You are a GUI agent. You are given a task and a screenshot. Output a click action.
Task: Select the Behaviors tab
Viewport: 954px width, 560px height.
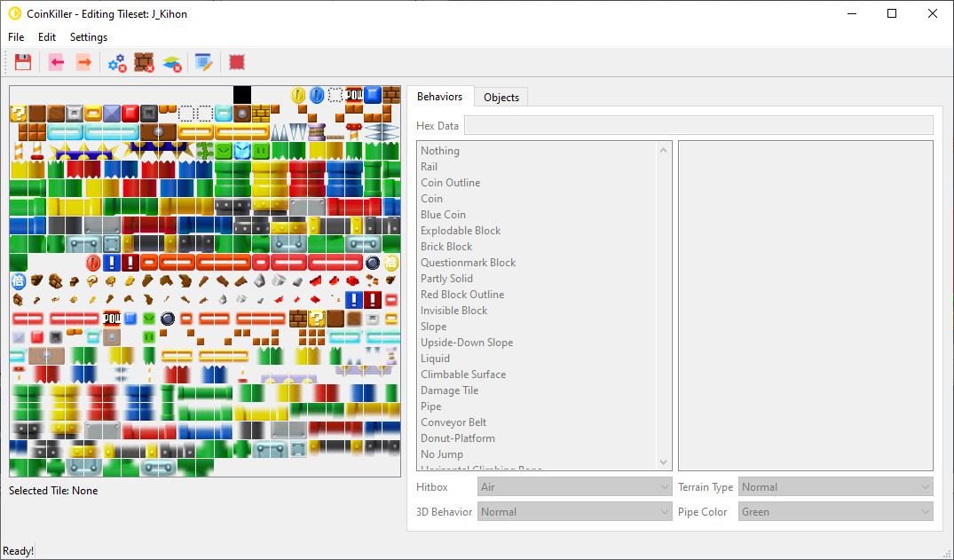(x=440, y=97)
